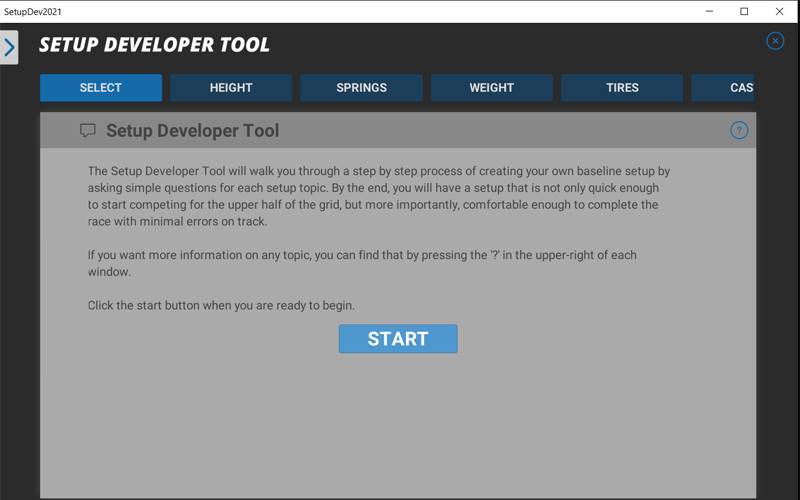Open the HEIGHT tab
The image size is (800, 500).
click(x=231, y=88)
